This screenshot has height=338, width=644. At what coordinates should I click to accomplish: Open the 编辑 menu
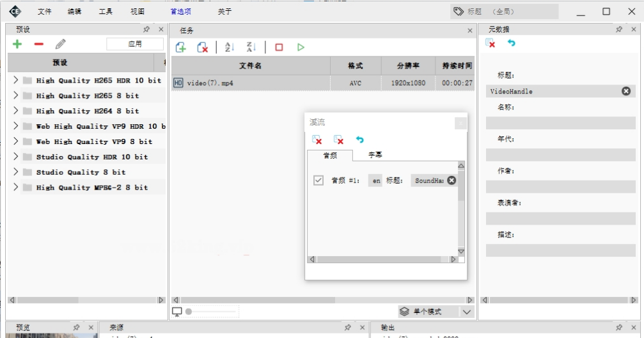(x=75, y=12)
